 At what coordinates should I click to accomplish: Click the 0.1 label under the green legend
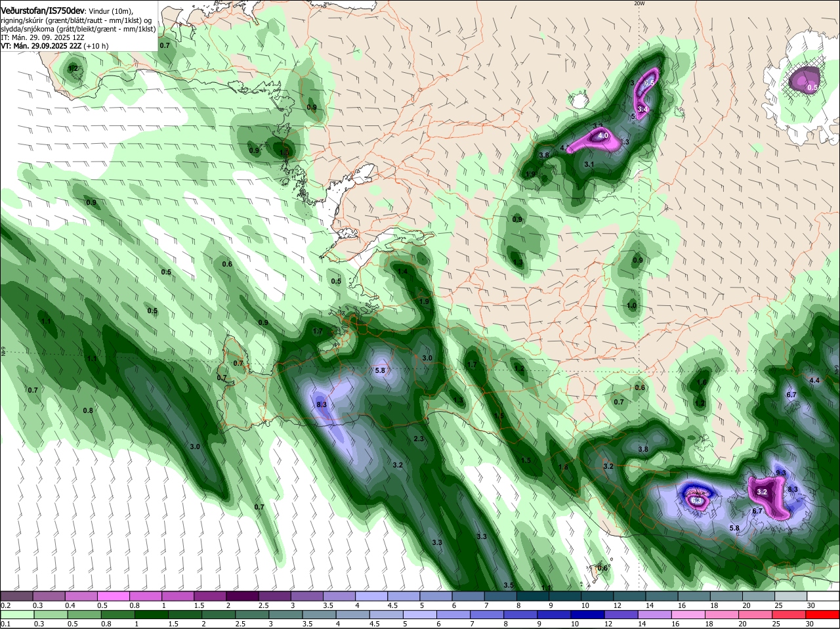[5, 624]
